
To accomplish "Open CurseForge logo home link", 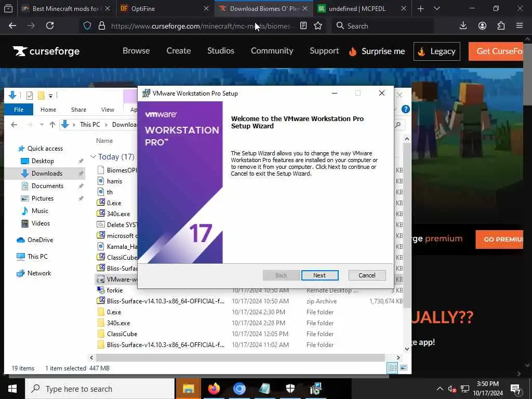I will pyautogui.click(x=46, y=51).
